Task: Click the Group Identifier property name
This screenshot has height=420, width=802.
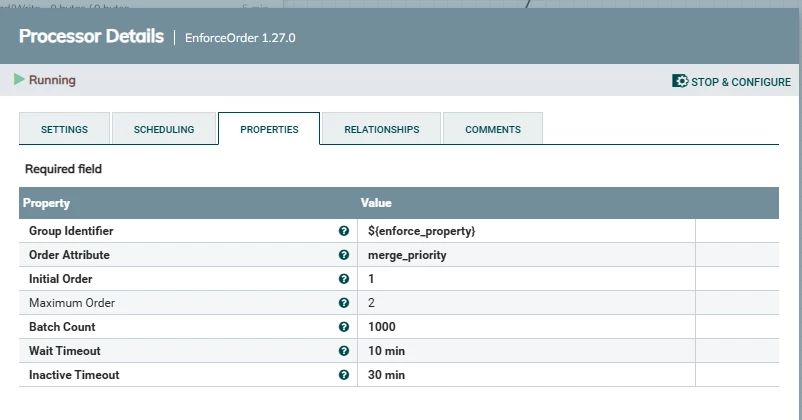Action: click(71, 231)
